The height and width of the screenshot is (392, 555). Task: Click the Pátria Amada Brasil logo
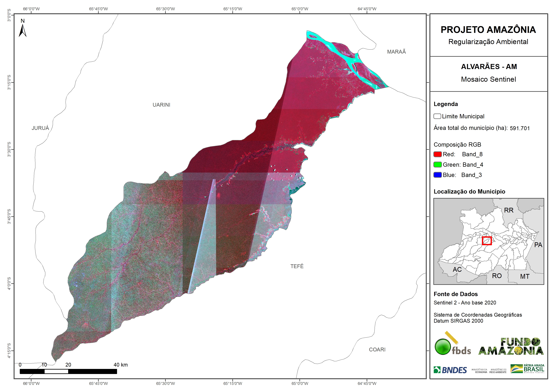pos(527,369)
